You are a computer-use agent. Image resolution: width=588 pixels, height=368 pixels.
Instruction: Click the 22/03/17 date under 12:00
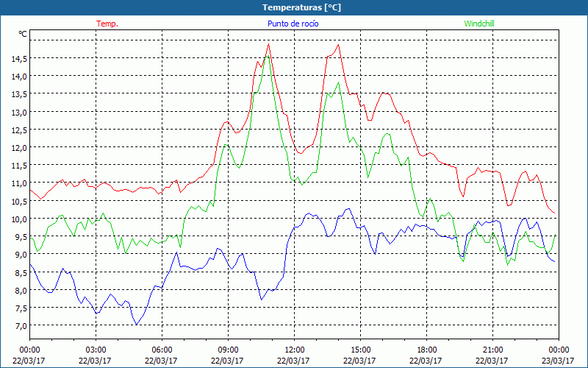point(293,361)
